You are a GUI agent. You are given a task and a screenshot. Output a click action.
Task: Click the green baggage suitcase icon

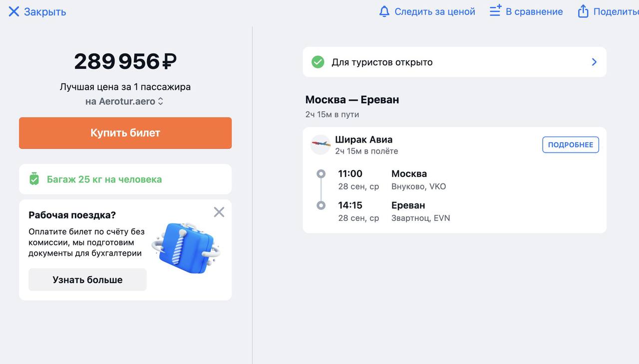click(34, 179)
